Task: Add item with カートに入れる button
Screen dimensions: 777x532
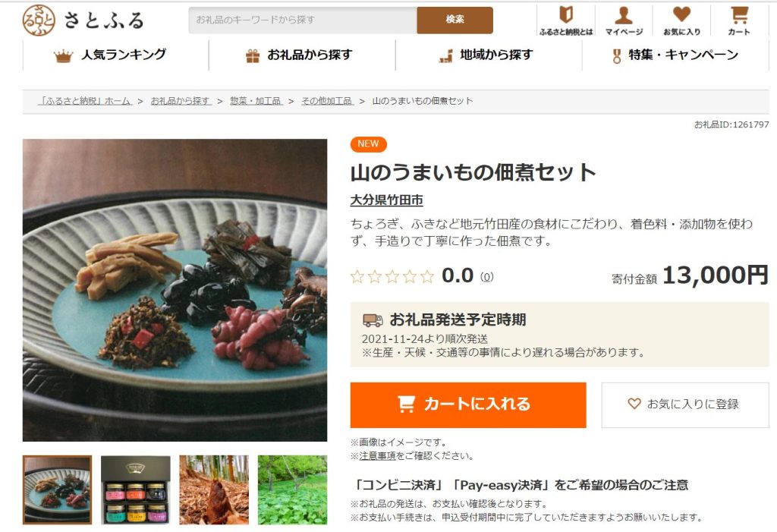Action: tap(467, 405)
